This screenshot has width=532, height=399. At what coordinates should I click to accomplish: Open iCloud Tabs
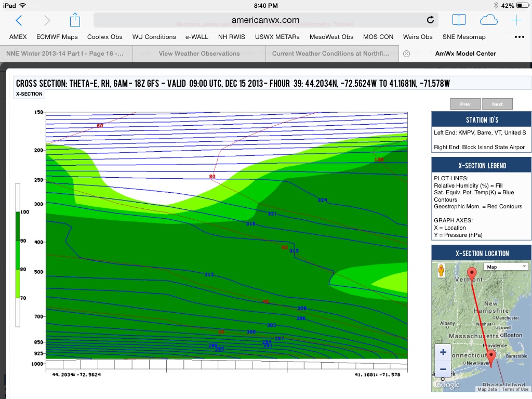point(488,20)
